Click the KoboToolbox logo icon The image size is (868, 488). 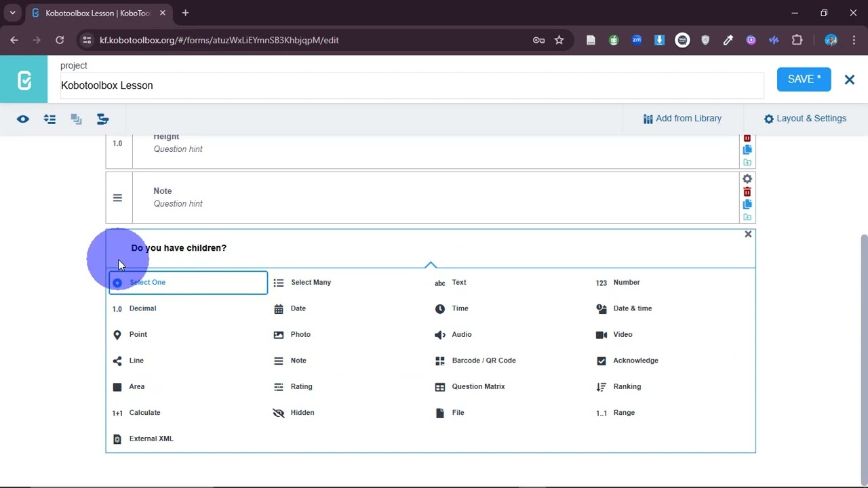click(x=24, y=79)
